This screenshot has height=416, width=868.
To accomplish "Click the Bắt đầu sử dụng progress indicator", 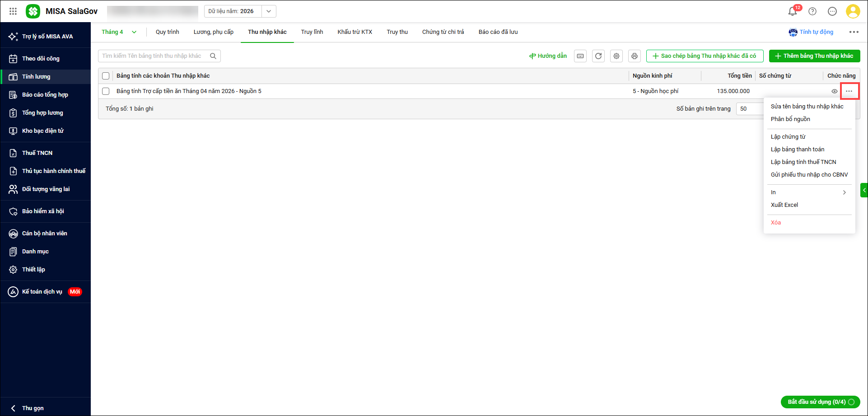I will [820, 402].
